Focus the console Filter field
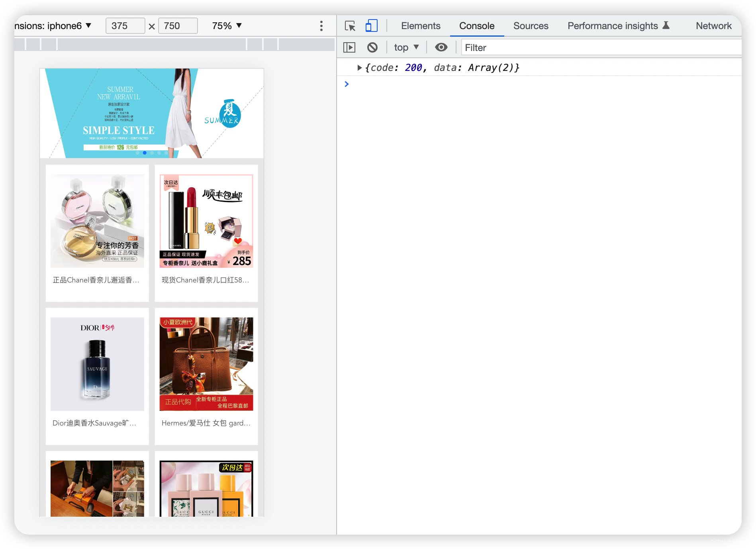756x549 pixels. tap(601, 48)
